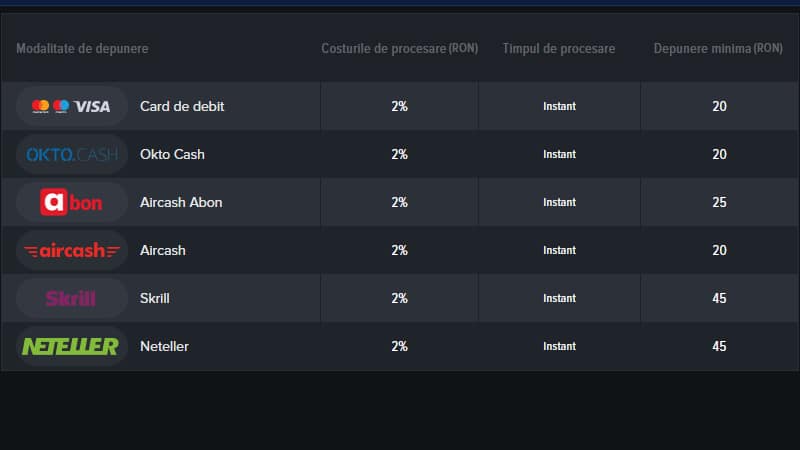Click the Modalitate de depunere column header
The height and width of the screenshot is (450, 800).
pyautogui.click(x=82, y=48)
